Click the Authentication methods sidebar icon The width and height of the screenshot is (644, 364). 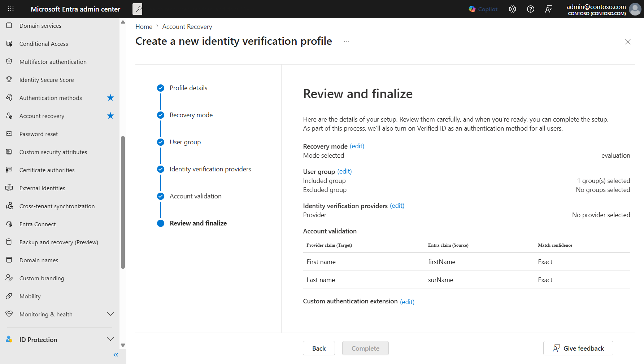[x=9, y=98]
